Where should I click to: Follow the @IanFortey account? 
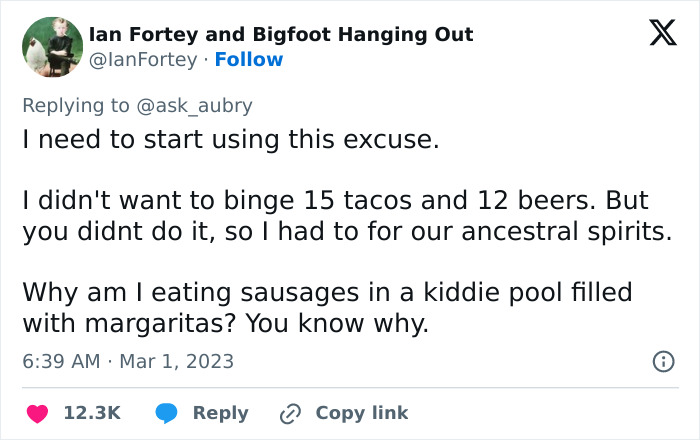click(249, 60)
